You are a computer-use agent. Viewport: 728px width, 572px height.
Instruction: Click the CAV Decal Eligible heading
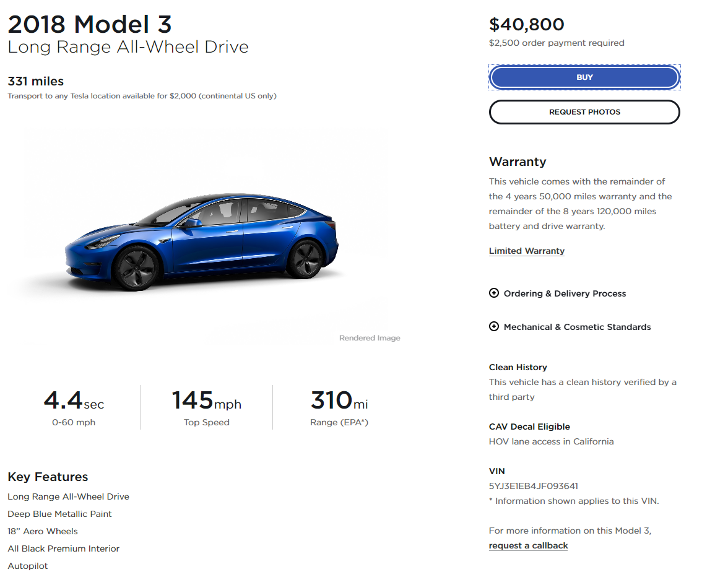pos(529,427)
